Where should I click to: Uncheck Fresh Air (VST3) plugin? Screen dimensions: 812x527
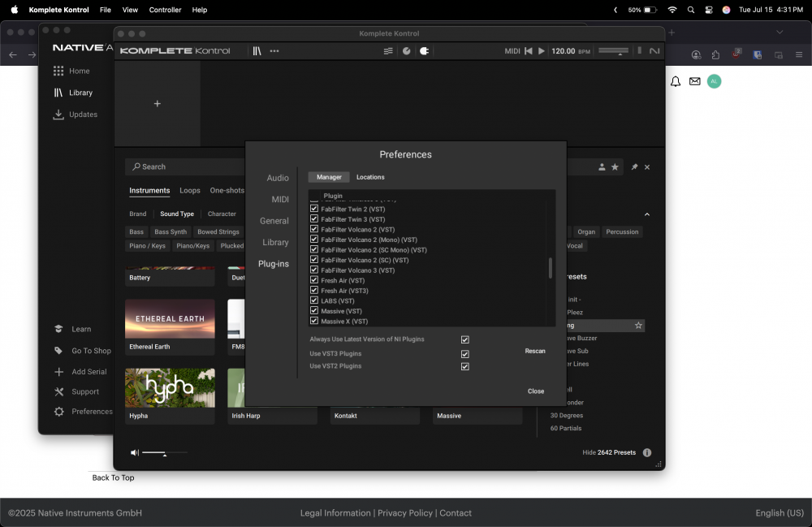tap(313, 291)
